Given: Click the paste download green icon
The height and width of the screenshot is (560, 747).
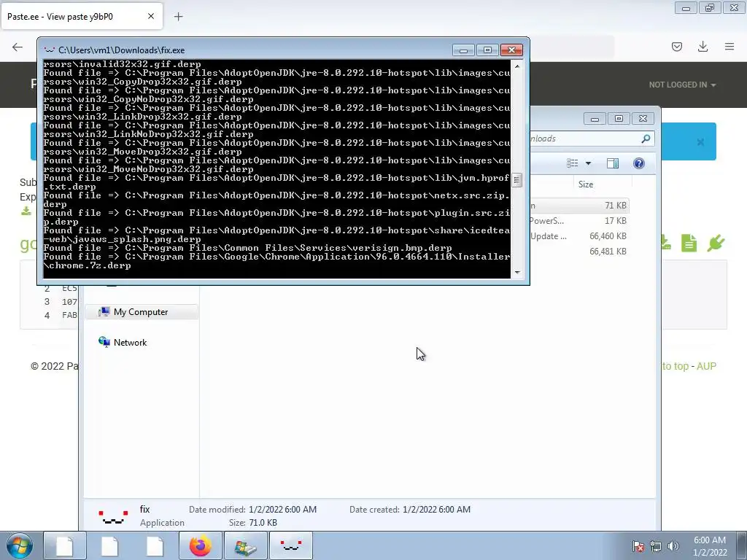Looking at the screenshot, I should click(666, 244).
